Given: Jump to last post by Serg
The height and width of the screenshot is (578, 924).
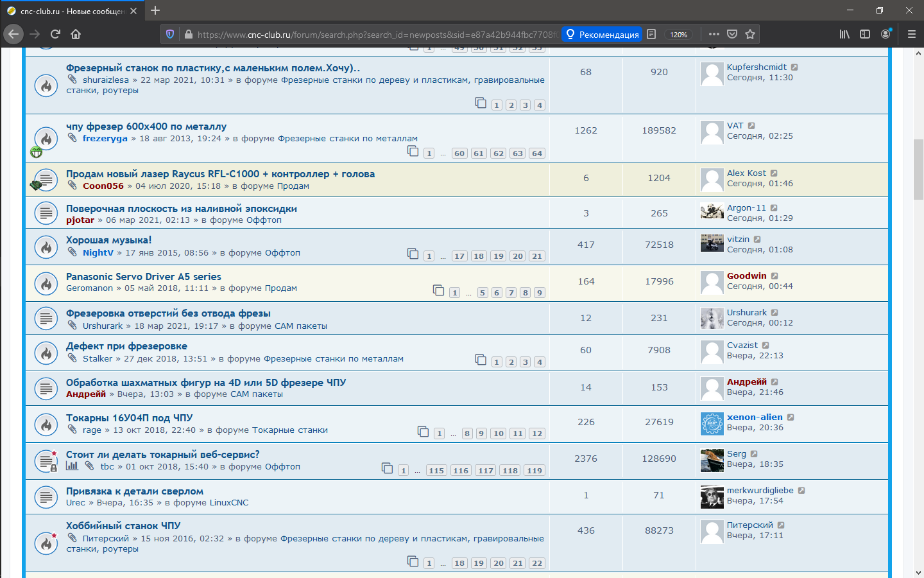Looking at the screenshot, I should [x=754, y=454].
